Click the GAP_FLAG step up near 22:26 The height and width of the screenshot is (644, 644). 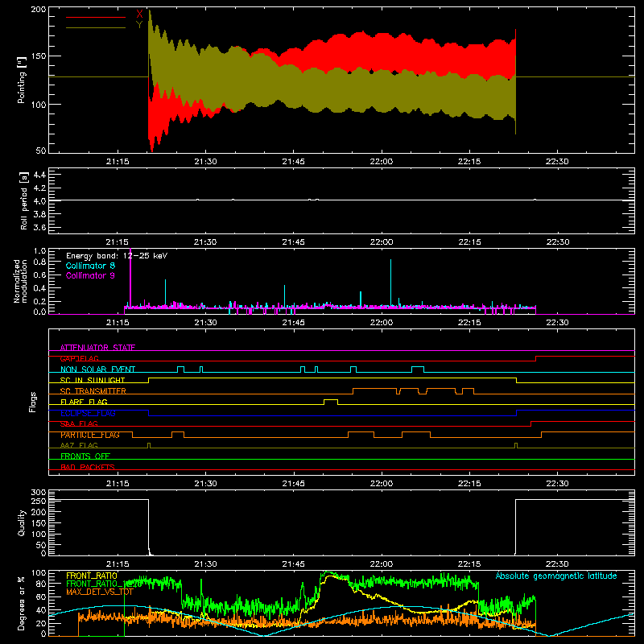tap(535, 358)
